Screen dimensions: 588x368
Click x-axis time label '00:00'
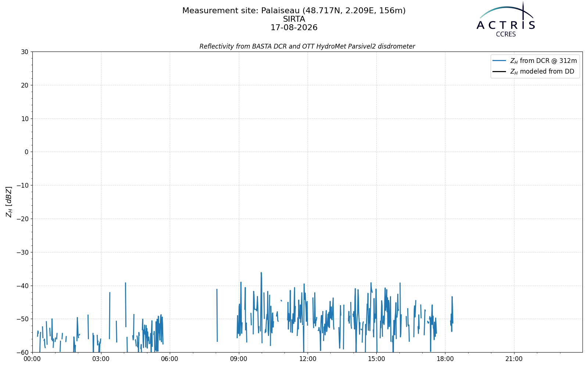pyautogui.click(x=32, y=359)
